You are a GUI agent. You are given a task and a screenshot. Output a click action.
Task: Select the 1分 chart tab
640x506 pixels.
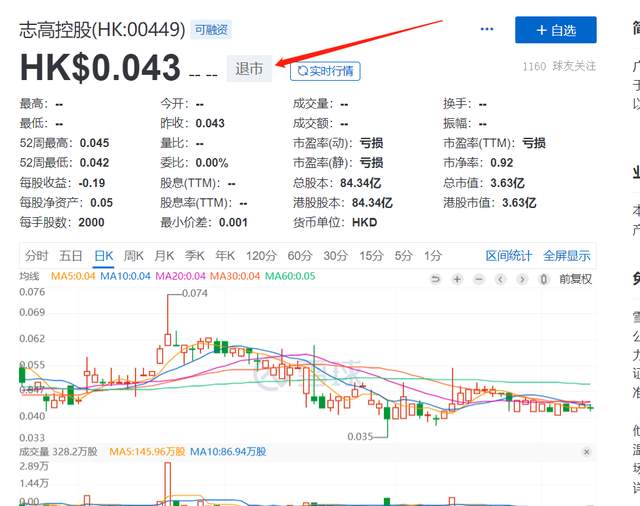[x=433, y=256]
